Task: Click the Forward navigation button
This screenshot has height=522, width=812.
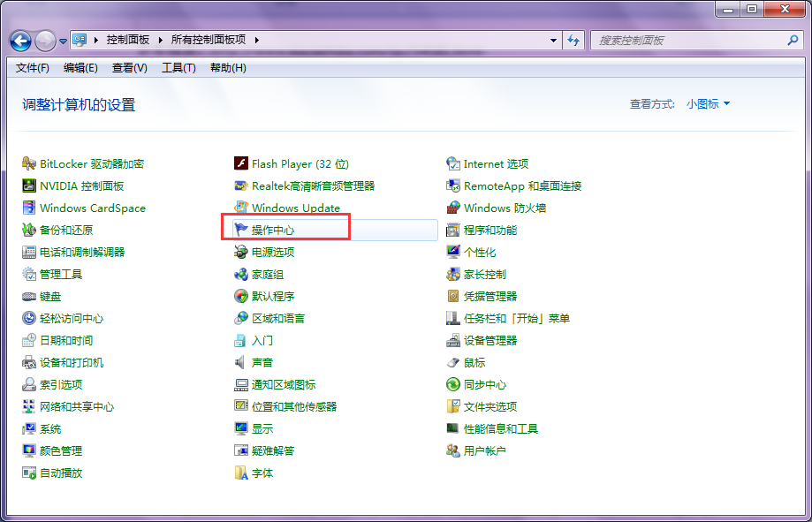Action: [46, 41]
